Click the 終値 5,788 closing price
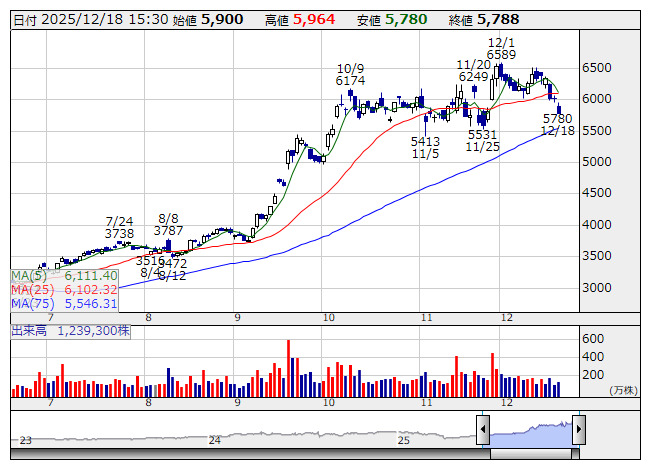The width and height of the screenshot is (653, 470). [x=484, y=20]
